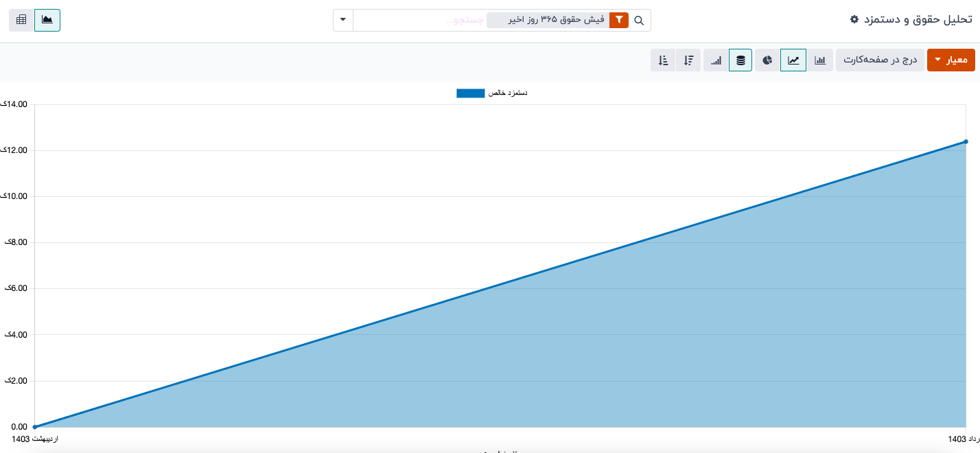
Task: Sort chart data in ascending order
Action: point(663,60)
